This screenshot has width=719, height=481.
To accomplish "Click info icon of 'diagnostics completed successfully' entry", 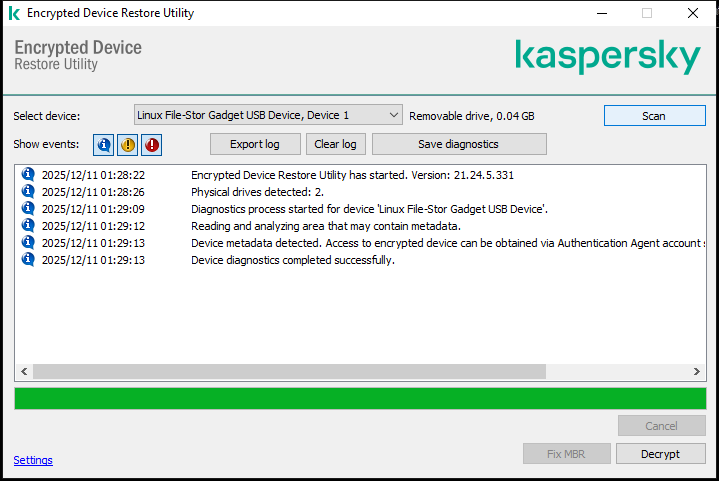I will click(x=28, y=259).
